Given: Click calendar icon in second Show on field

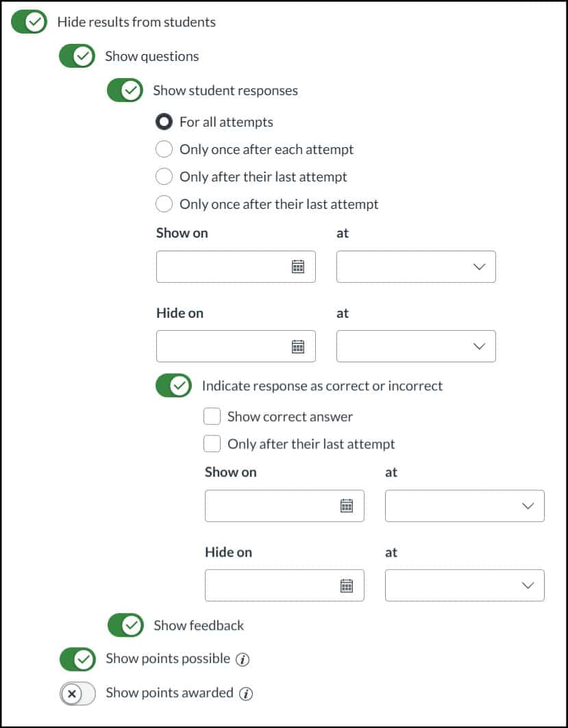Looking at the screenshot, I should [347, 506].
